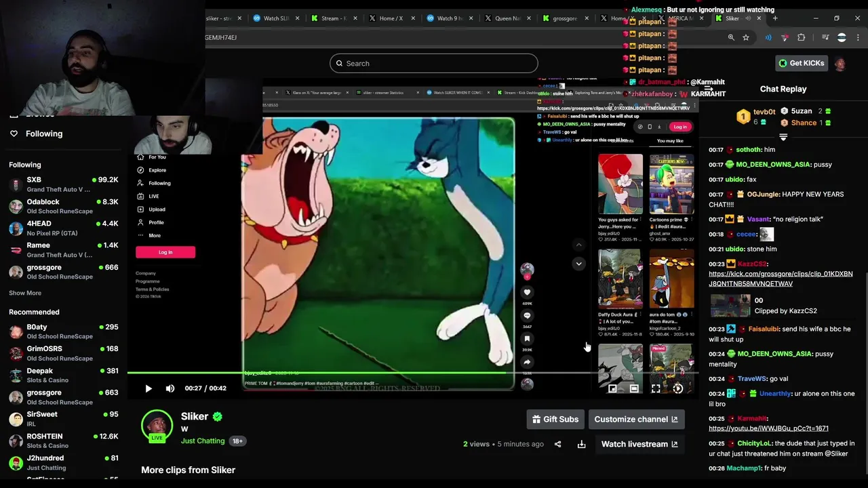
Task: Click the clip progress bar
Action: 412,373
